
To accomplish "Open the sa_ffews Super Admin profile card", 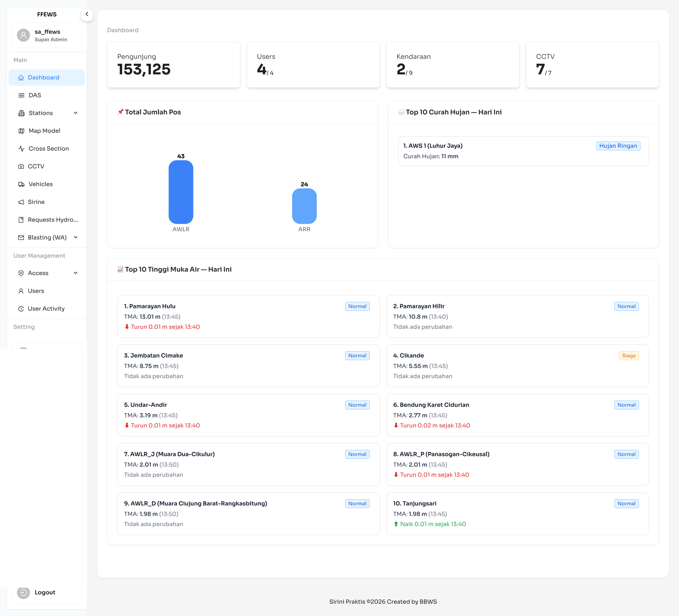I will pyautogui.click(x=47, y=35).
